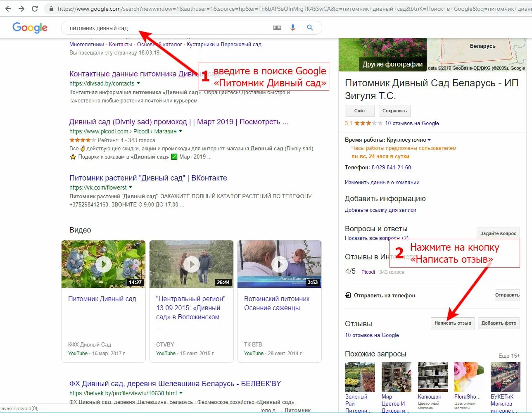This screenshot has width=532, height=413.
Task: Click the Сохранить button
Action: tap(394, 111)
